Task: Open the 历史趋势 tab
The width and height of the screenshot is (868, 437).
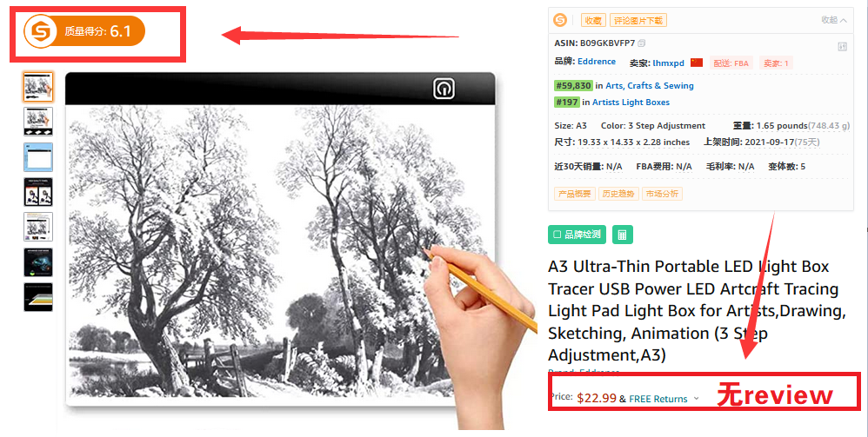Action: click(x=618, y=194)
